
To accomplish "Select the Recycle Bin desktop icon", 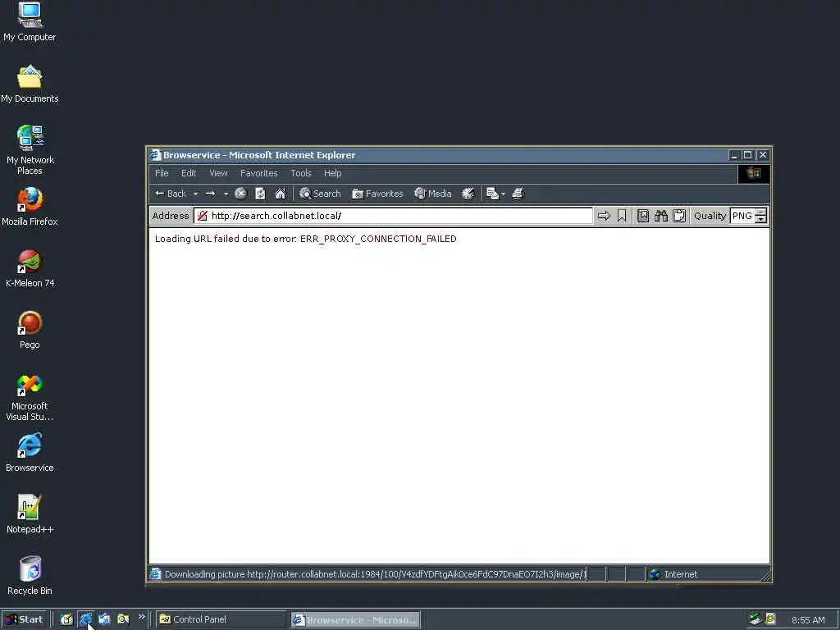I will coord(30,576).
